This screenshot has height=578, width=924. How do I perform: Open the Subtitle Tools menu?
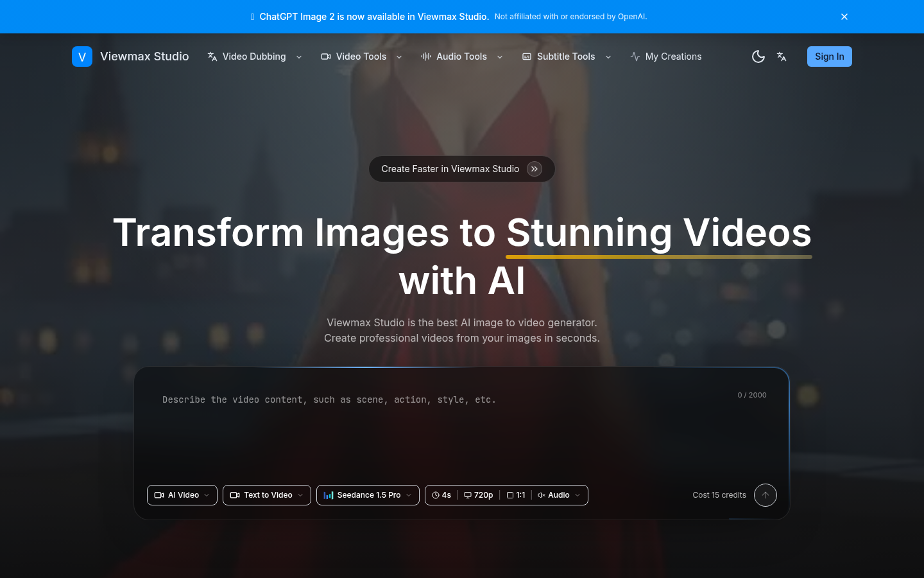pos(567,57)
